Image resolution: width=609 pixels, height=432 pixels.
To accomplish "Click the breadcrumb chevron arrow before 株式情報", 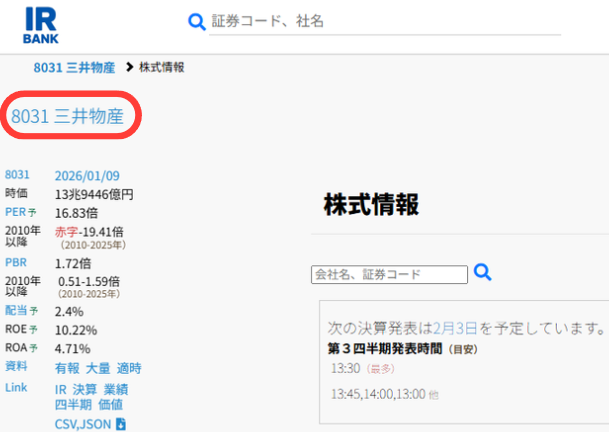I will point(129,67).
